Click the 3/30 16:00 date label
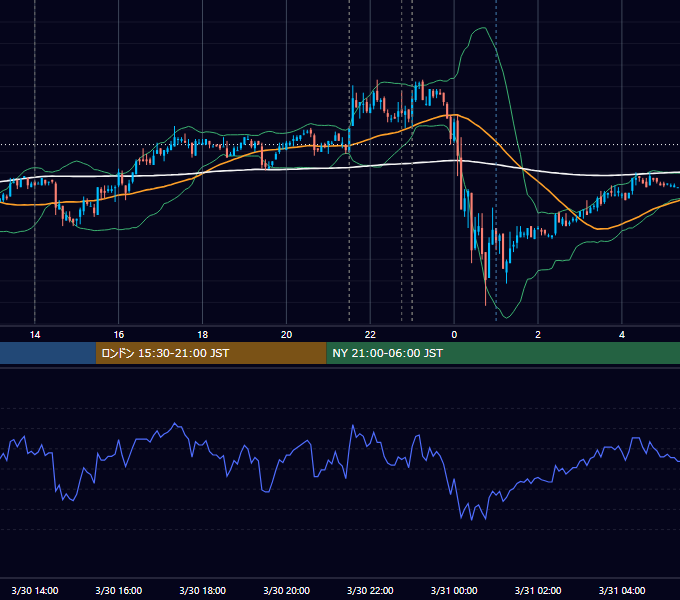680x600 pixels. pyautogui.click(x=118, y=590)
